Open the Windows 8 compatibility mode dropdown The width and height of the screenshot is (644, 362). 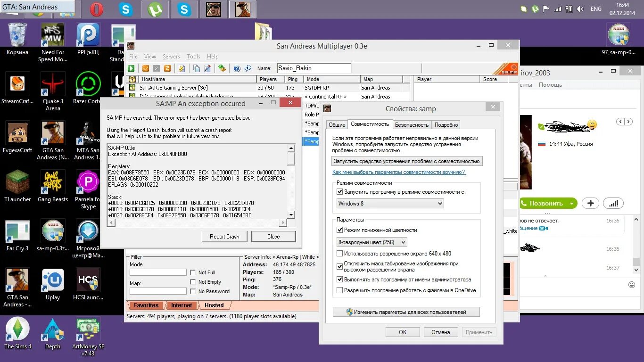coord(390,204)
